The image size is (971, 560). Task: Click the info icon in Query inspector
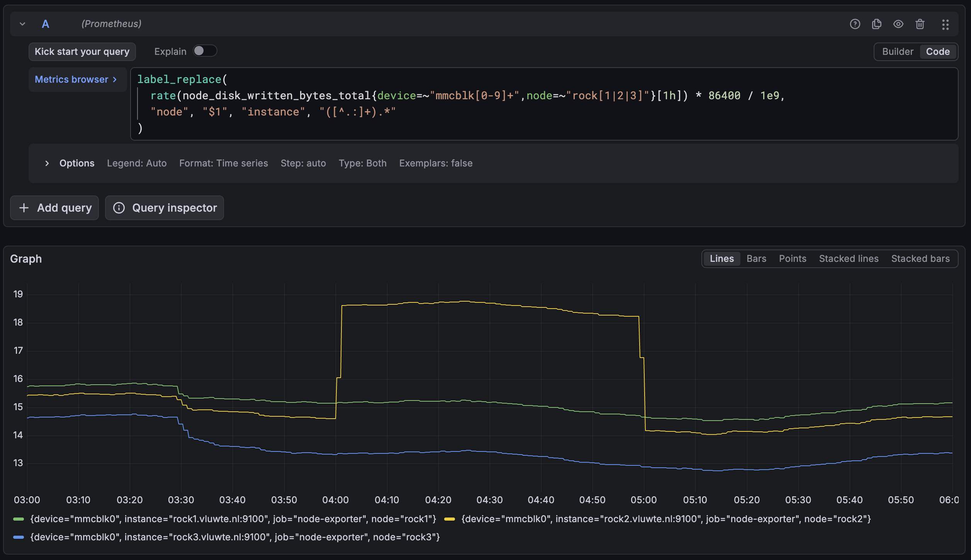pyautogui.click(x=119, y=208)
